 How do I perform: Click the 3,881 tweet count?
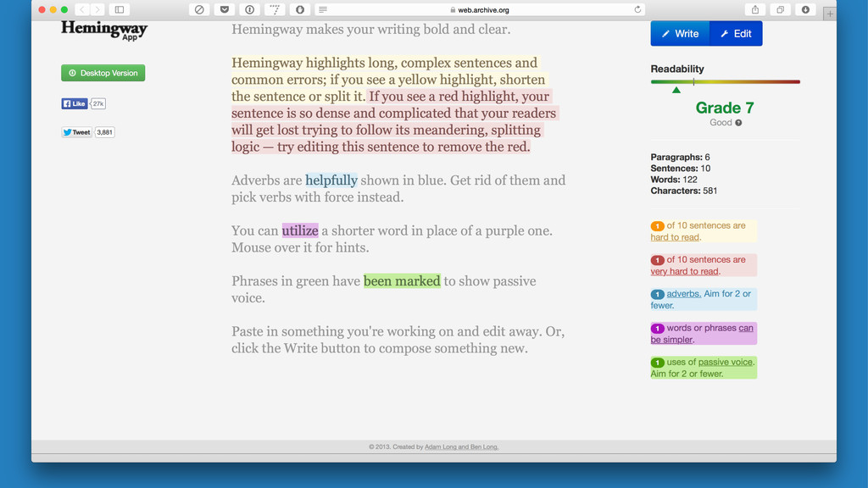click(104, 132)
